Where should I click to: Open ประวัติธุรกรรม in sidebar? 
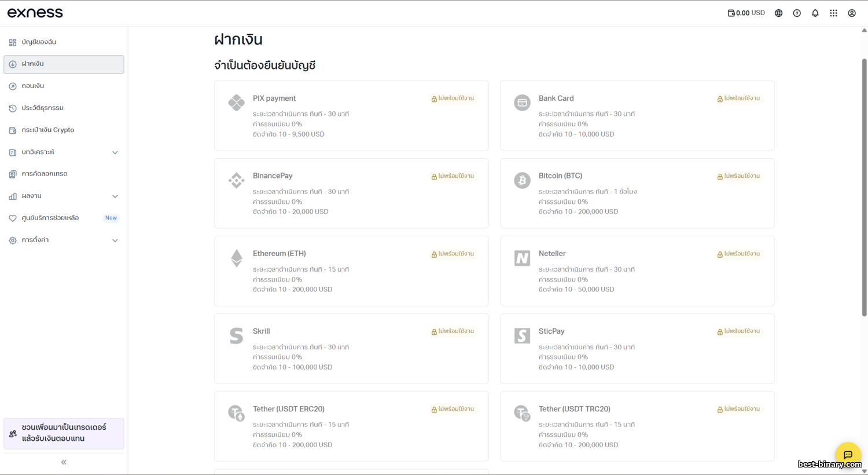point(42,108)
